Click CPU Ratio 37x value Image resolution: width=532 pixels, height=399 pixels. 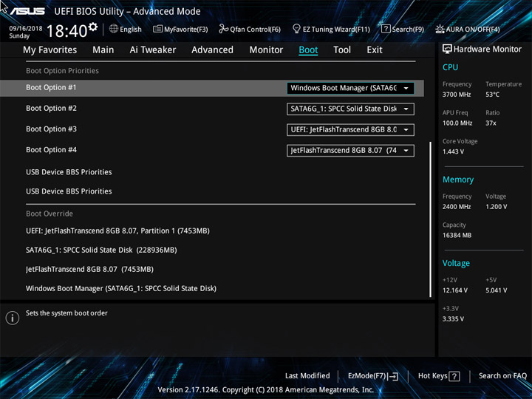491,123
